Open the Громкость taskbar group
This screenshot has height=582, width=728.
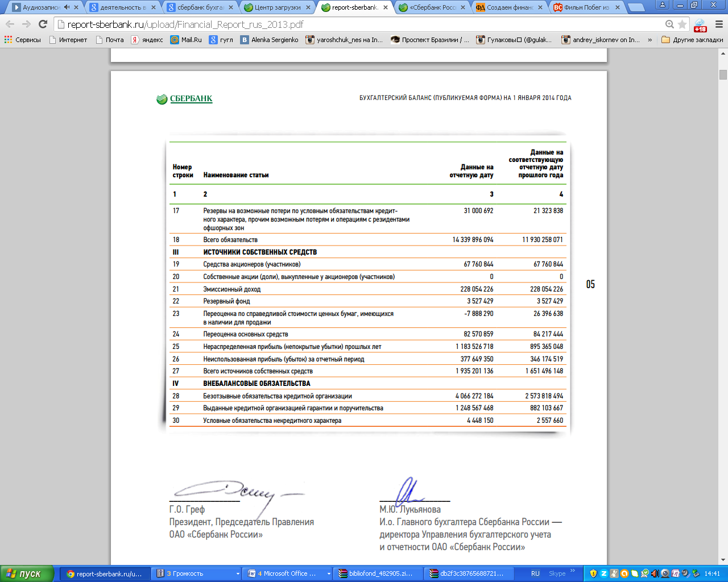pyautogui.click(x=197, y=573)
